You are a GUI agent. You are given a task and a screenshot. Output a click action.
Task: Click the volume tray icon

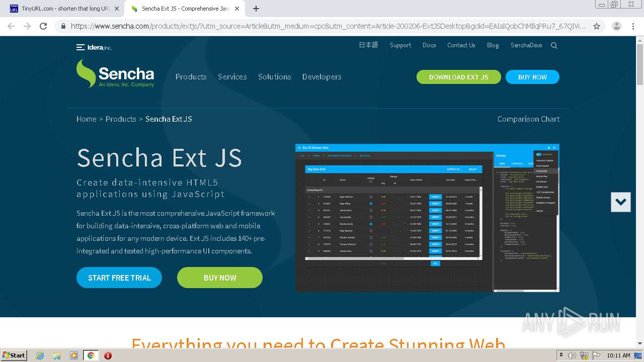pyautogui.click(x=572, y=355)
